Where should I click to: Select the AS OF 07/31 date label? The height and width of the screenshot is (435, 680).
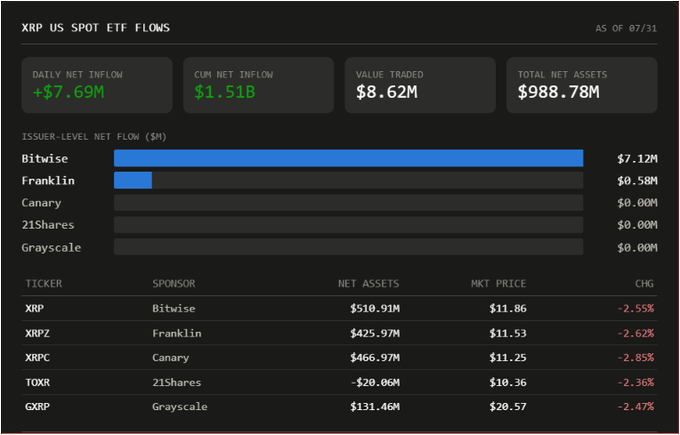click(626, 29)
